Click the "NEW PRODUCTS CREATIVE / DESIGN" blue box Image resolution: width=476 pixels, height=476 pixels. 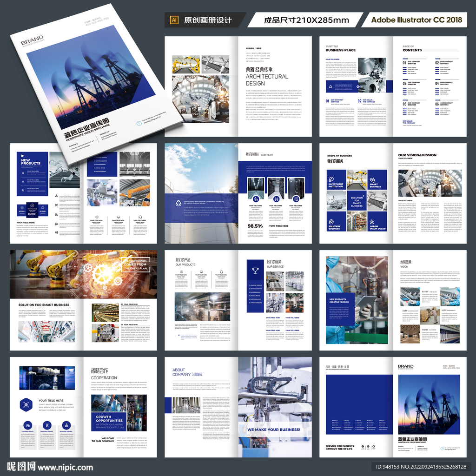click(340, 309)
